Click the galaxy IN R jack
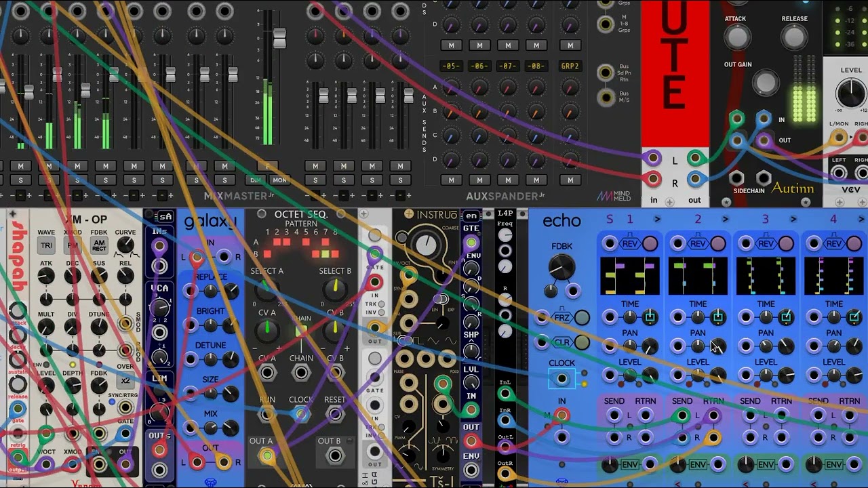This screenshot has width=868, height=488. click(224, 258)
